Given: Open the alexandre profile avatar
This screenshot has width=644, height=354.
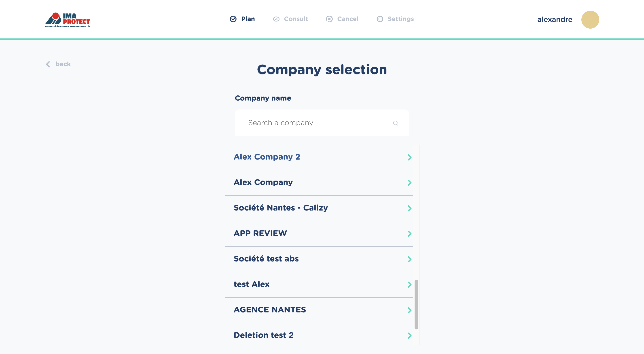Looking at the screenshot, I should [590, 19].
